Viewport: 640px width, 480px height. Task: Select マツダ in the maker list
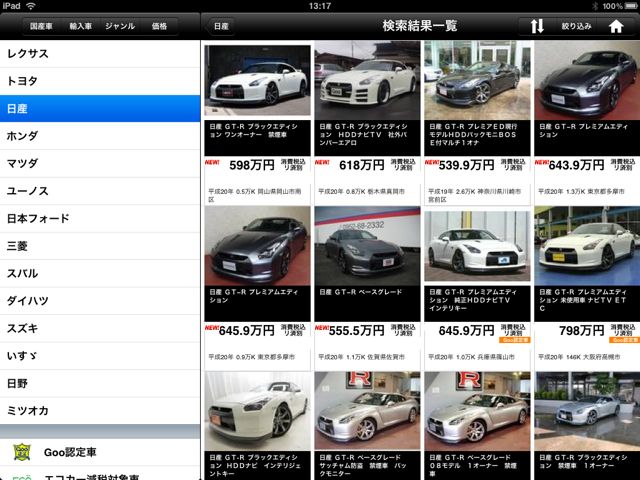click(100, 163)
